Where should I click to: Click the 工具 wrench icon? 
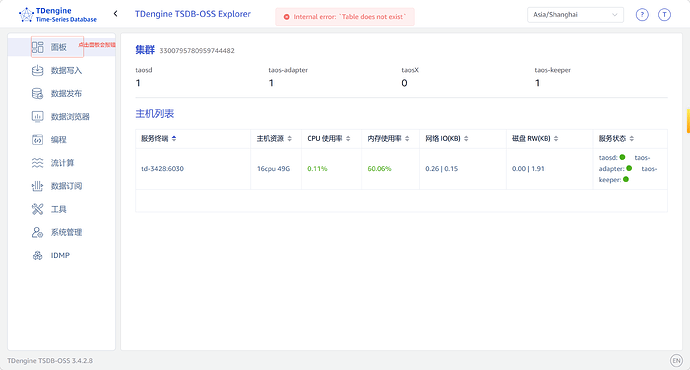tap(37, 209)
